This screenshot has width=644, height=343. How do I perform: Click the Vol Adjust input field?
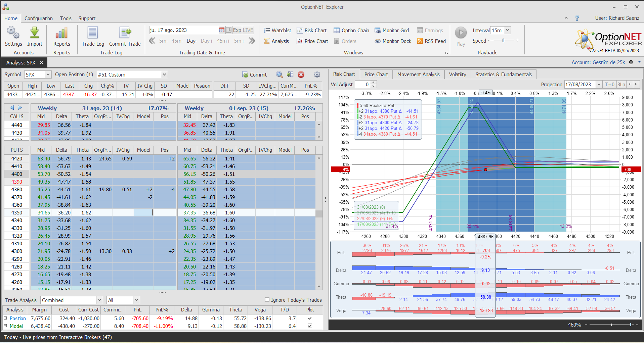362,85
